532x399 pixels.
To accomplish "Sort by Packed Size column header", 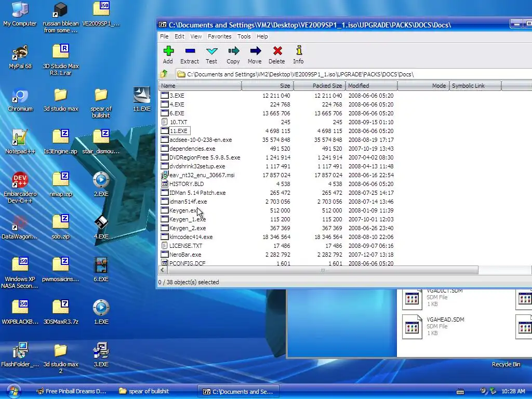I will point(320,86).
